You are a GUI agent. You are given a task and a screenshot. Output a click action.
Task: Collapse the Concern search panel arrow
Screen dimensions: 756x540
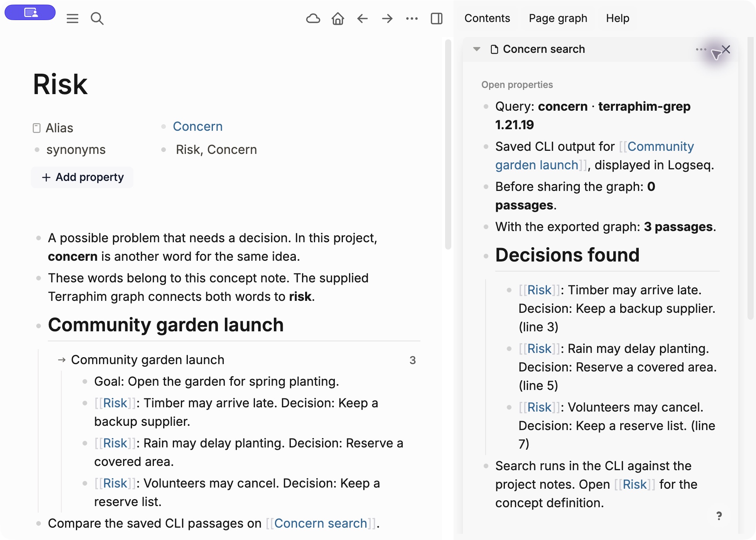point(477,49)
